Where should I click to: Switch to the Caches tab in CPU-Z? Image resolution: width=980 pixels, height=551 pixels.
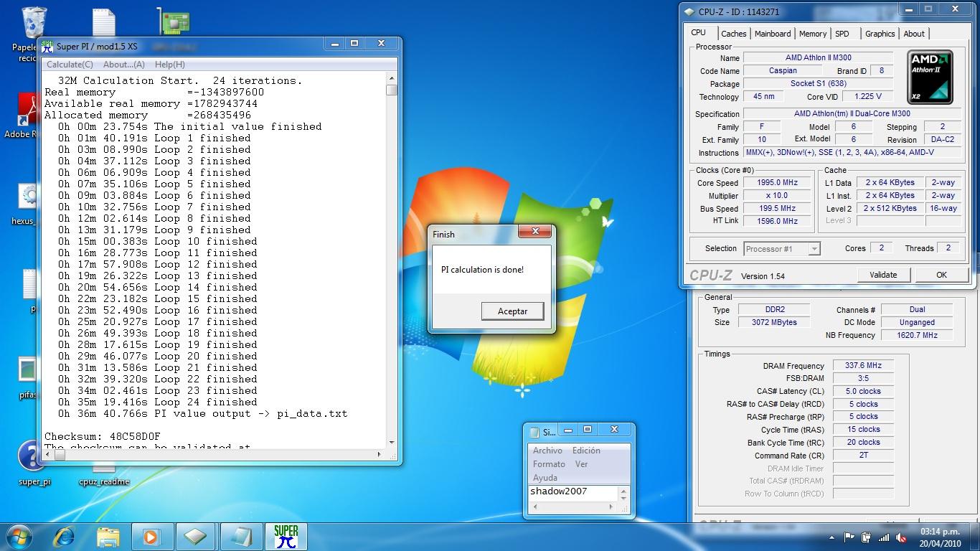pyautogui.click(x=733, y=34)
